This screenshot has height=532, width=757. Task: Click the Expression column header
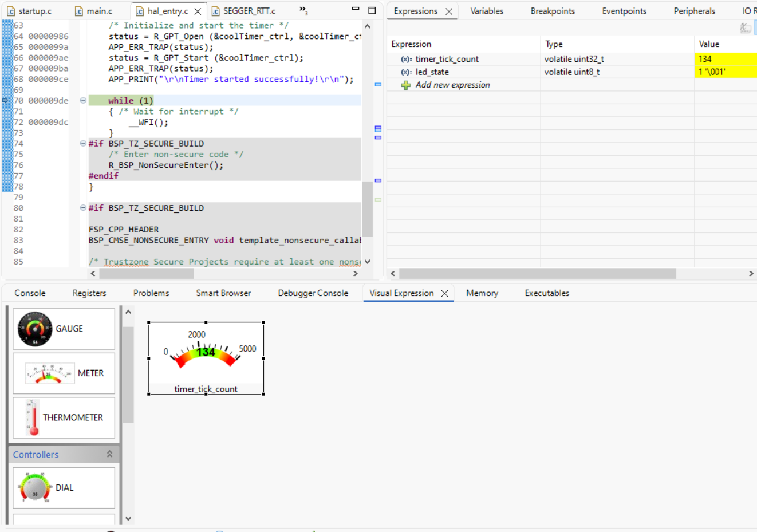point(463,44)
